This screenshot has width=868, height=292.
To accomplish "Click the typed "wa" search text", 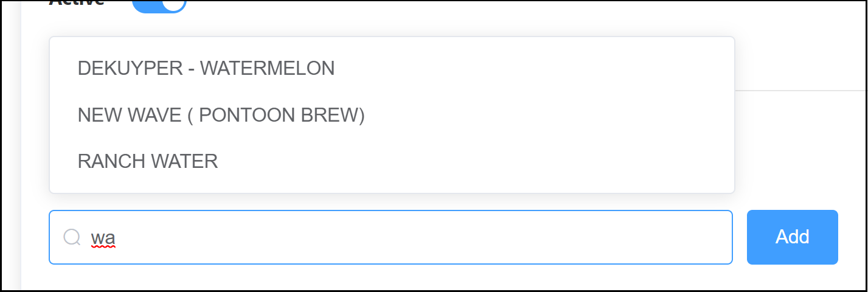I will point(103,237).
